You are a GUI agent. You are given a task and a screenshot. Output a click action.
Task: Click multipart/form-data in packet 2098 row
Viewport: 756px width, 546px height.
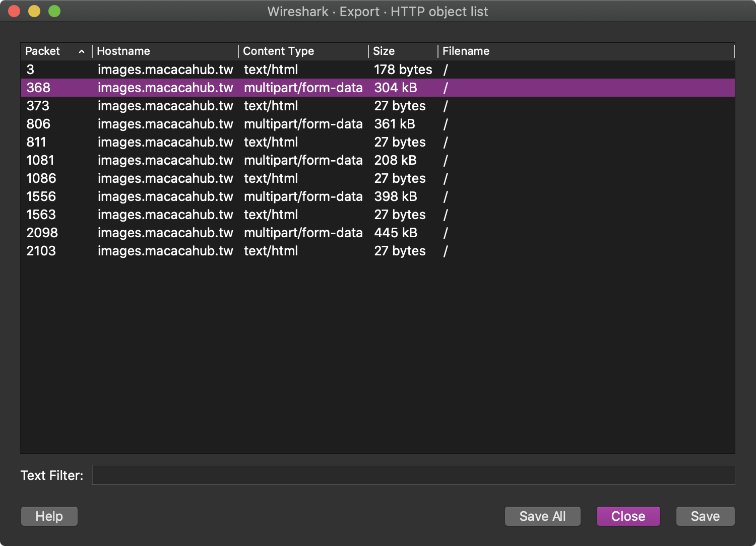tap(303, 233)
